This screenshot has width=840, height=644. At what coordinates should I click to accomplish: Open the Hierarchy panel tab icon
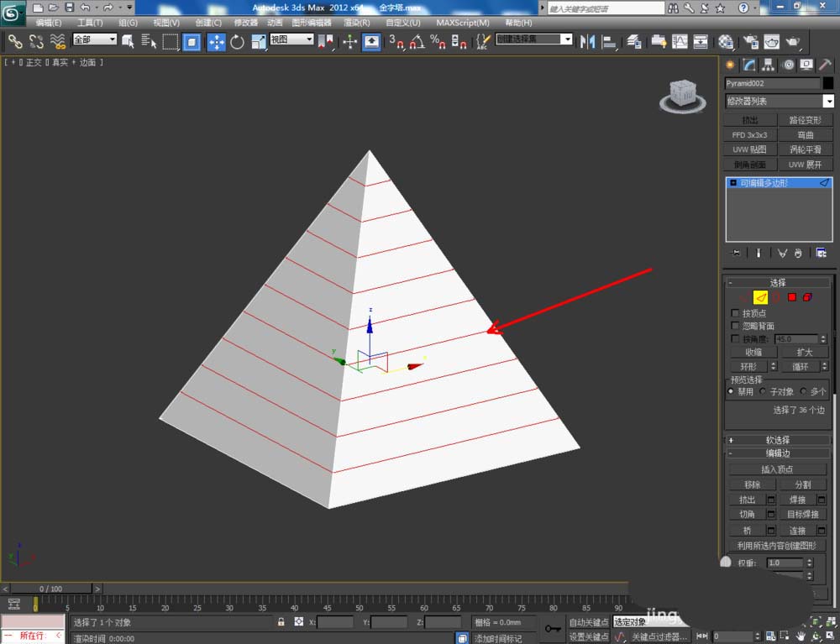click(x=768, y=65)
